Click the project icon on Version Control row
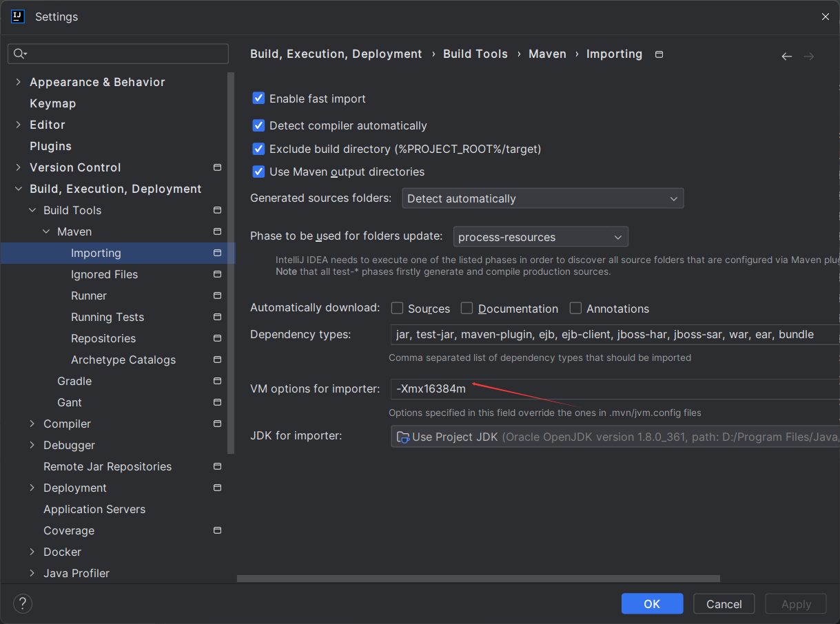Viewport: 840px width, 624px height. (x=218, y=167)
